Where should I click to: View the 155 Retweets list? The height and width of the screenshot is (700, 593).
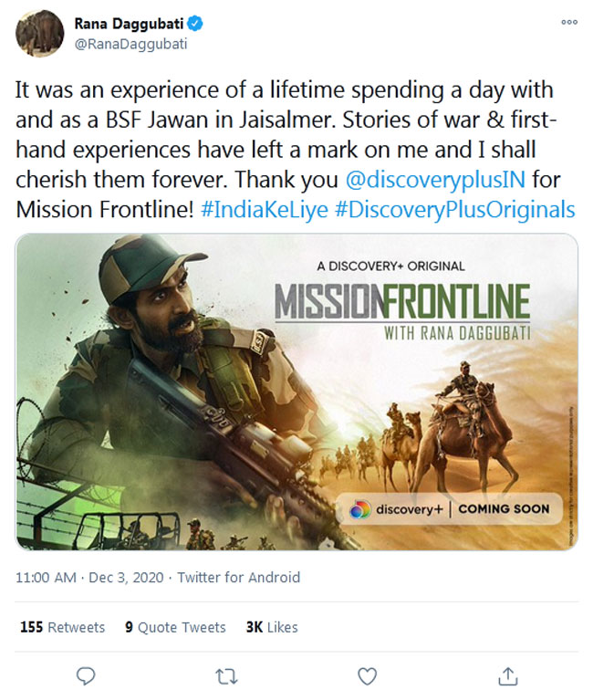(x=62, y=627)
